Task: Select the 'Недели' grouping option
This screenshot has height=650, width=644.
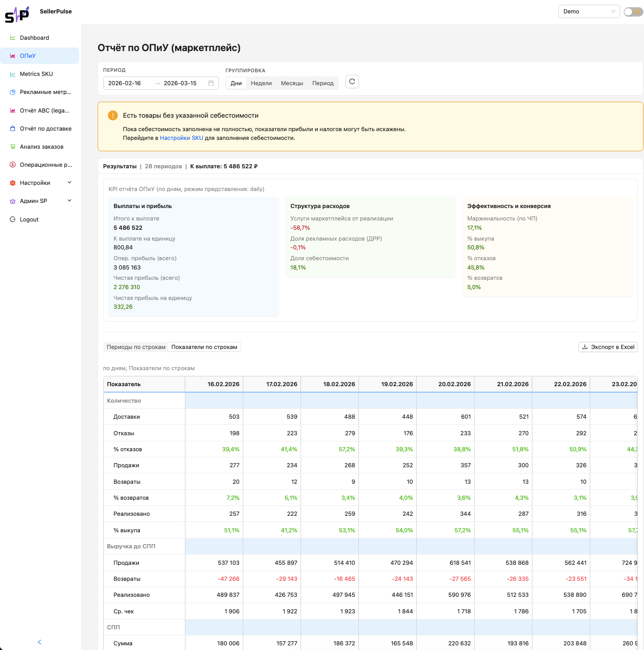Action: click(261, 83)
